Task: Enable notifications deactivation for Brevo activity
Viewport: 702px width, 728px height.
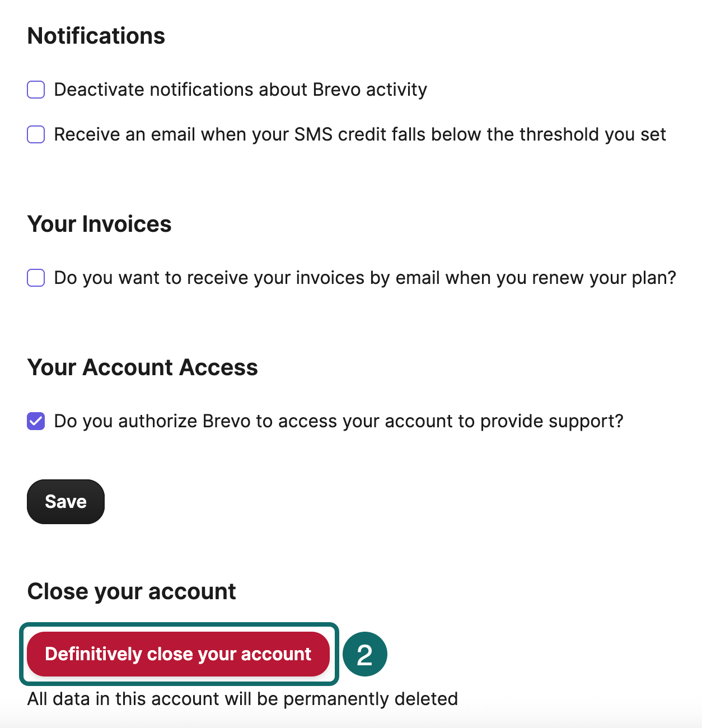Action: (x=35, y=89)
